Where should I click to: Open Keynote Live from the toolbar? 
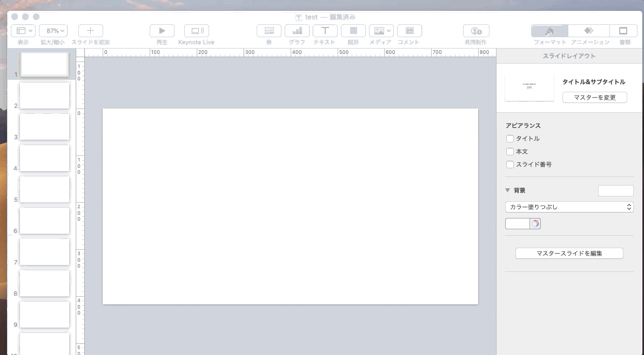pyautogui.click(x=196, y=31)
